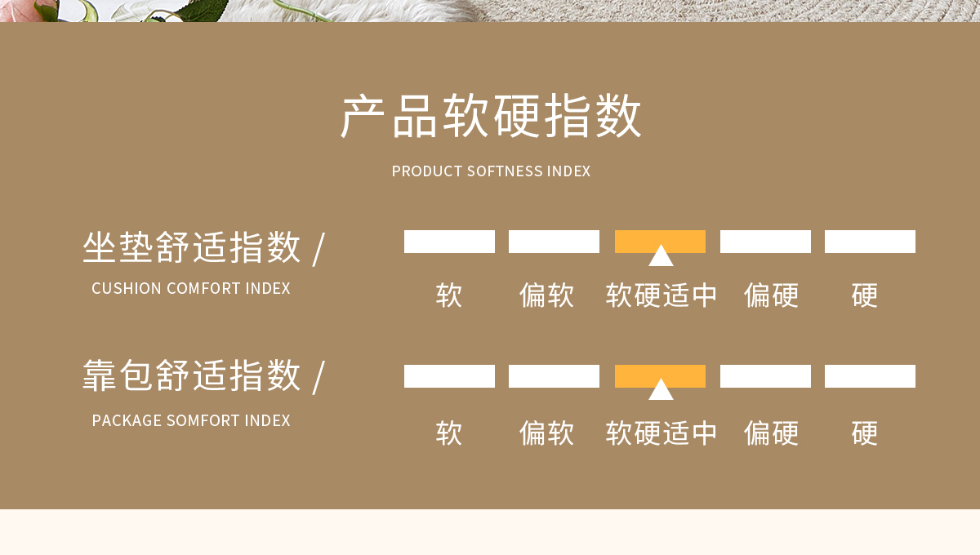980x555 pixels.
Task: Click the second white bar in cushion row
Action: pos(554,242)
